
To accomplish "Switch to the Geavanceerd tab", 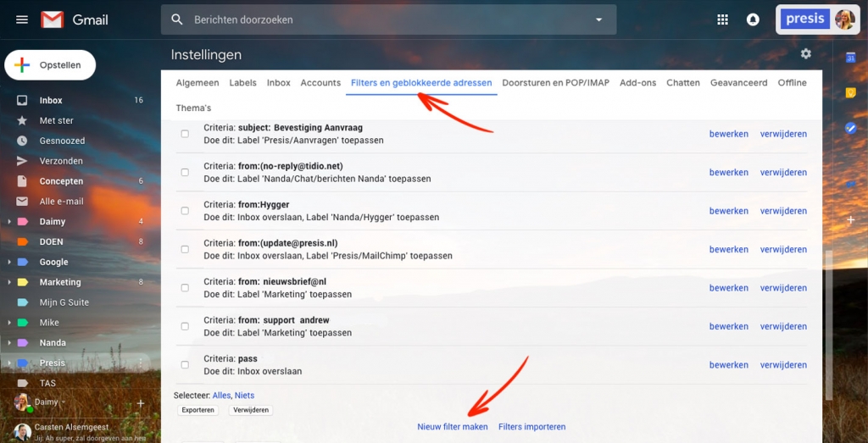I will coord(739,83).
